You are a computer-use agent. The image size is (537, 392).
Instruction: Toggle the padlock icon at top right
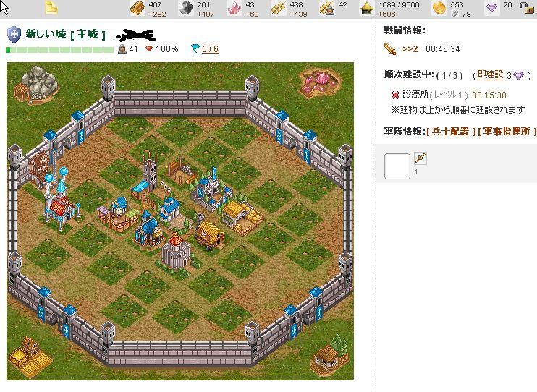coord(526,7)
